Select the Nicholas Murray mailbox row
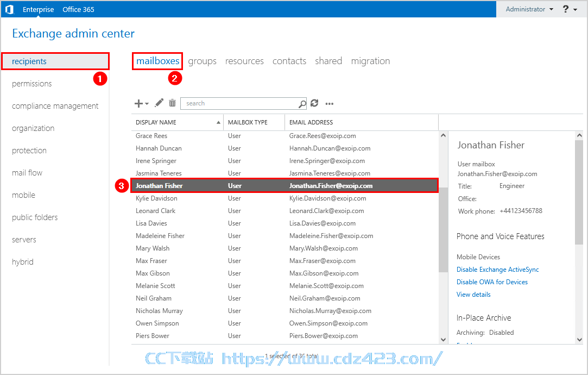The width and height of the screenshot is (588, 375). 284,311
